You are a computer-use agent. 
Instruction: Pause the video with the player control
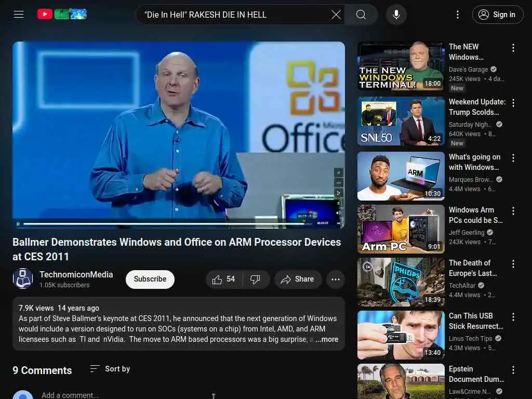point(18,224)
